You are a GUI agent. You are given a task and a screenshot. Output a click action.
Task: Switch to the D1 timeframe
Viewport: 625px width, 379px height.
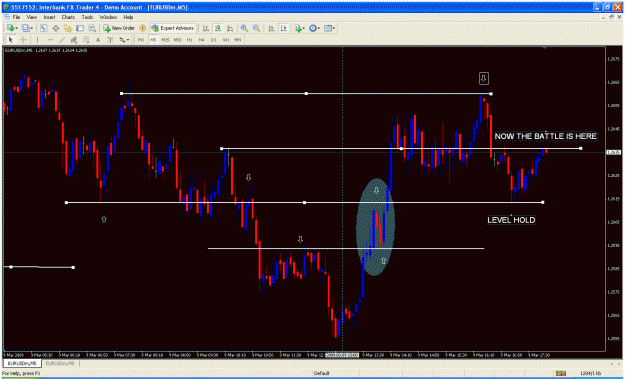pyautogui.click(x=214, y=39)
